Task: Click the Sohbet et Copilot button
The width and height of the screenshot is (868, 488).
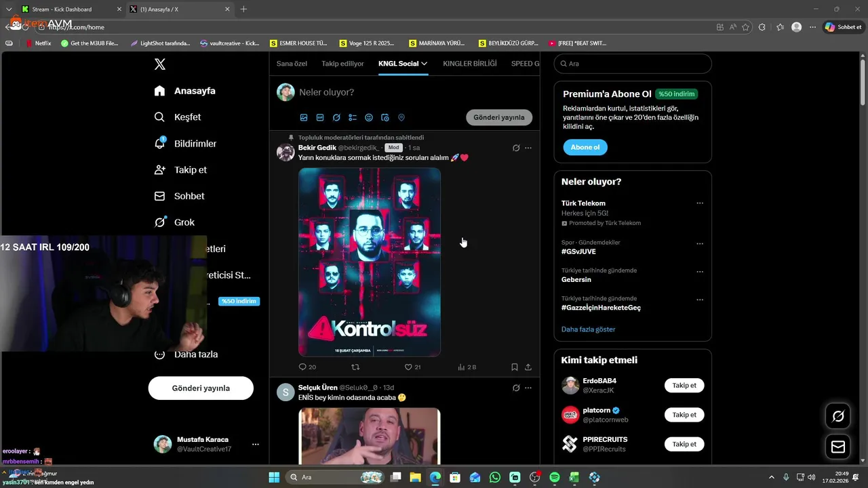Action: [x=843, y=27]
